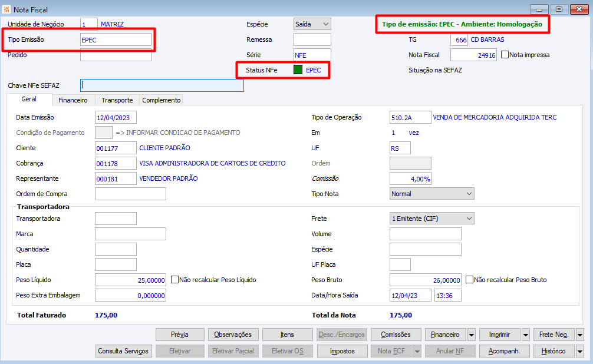Click the Nota ECF button
This screenshot has width=593, height=364.
(391, 351)
